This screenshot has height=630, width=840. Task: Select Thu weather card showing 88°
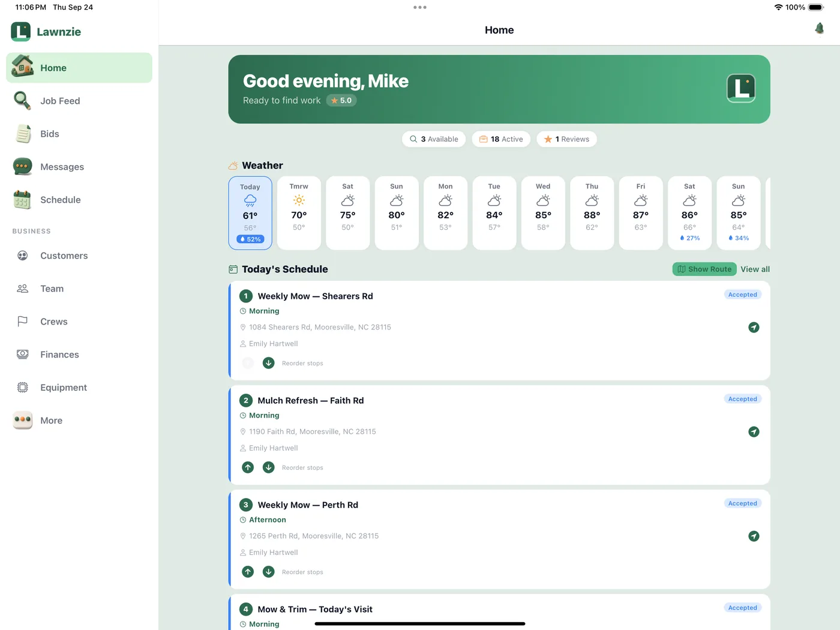click(592, 213)
